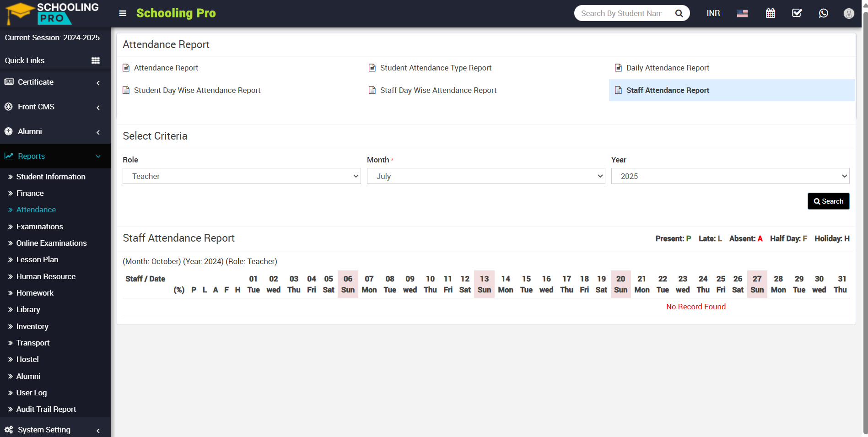Open Homework reports in sidebar

coord(35,293)
